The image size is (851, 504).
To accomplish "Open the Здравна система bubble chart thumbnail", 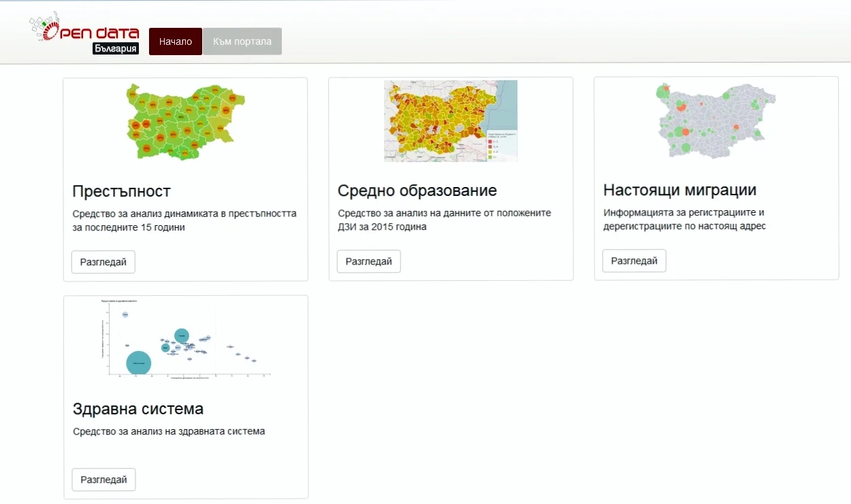I will [x=185, y=338].
